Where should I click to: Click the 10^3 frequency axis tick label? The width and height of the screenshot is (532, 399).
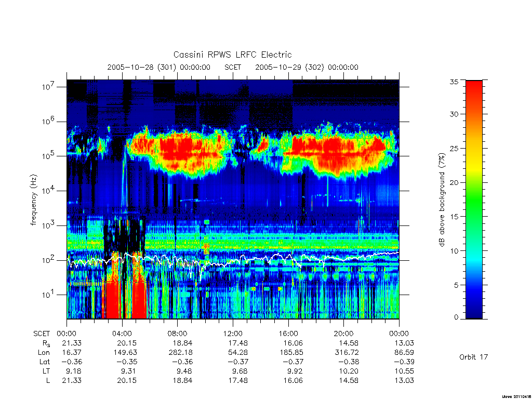click(x=49, y=225)
